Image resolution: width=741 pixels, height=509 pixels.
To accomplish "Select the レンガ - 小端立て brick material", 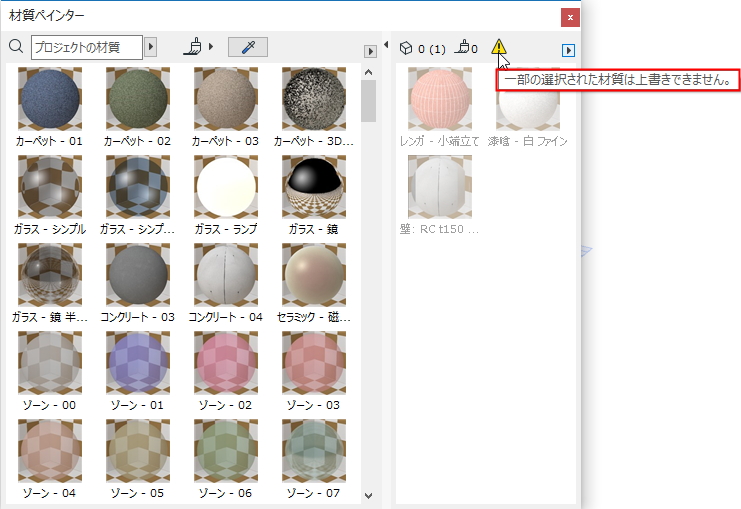I will click(x=440, y=99).
